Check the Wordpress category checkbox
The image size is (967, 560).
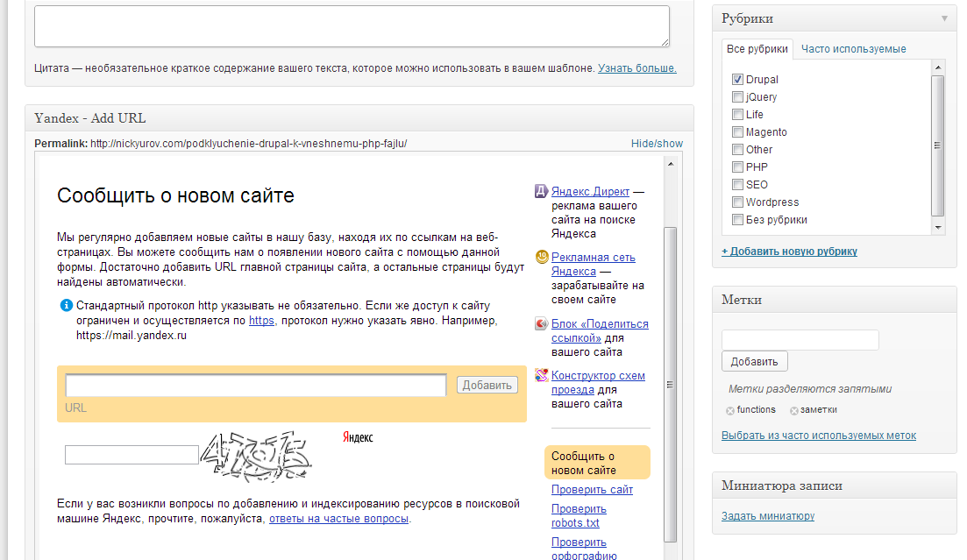point(737,202)
